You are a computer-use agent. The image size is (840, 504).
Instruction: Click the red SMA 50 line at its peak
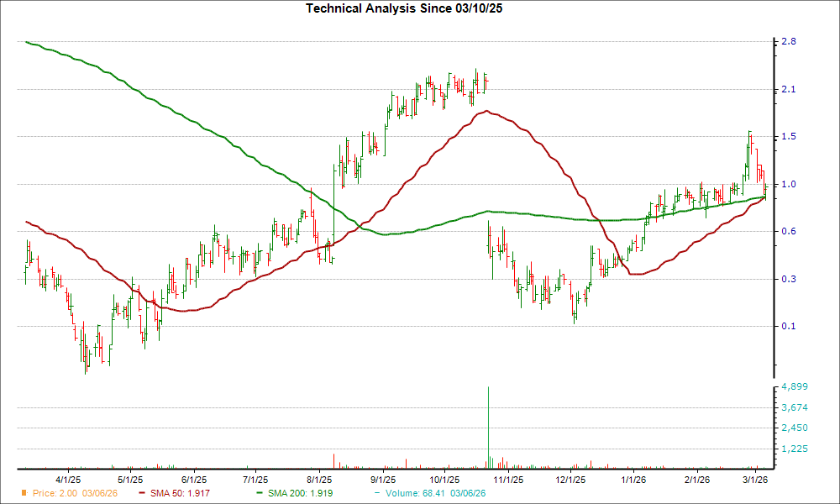[x=485, y=110]
